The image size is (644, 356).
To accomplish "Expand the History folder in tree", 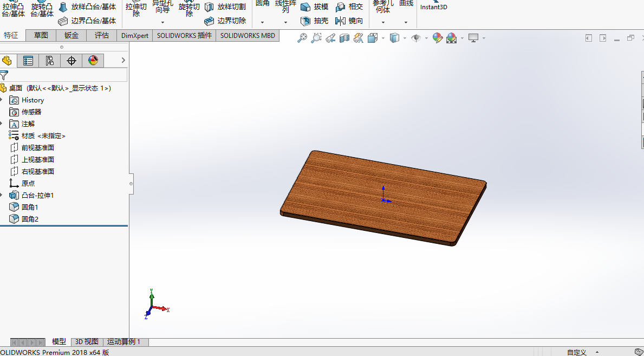I will point(2,100).
